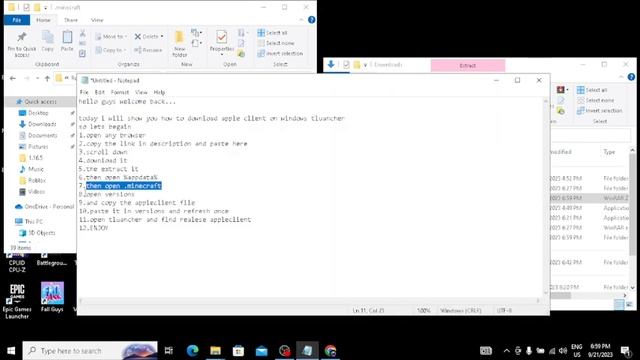Switch to View ribbon tab in Explorer
The image size is (640, 360).
(97, 20)
